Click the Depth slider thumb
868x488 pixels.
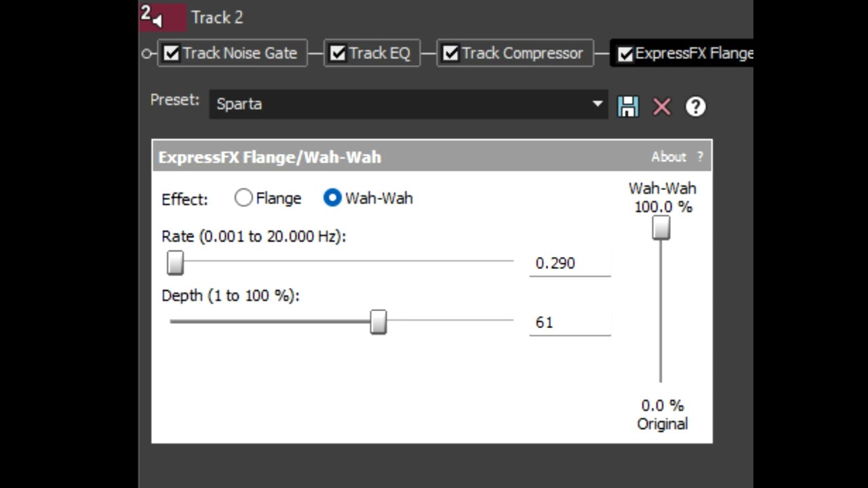point(378,322)
